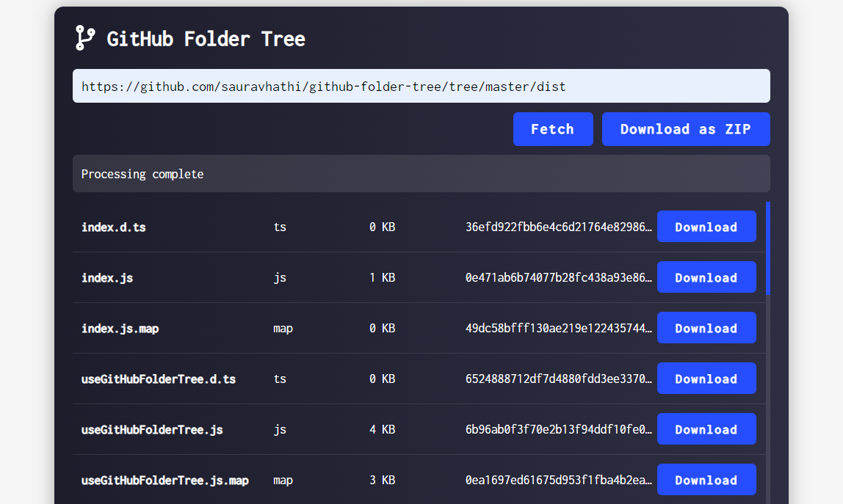
Task: Click the 1 KB size of index.js
Action: coord(383,278)
